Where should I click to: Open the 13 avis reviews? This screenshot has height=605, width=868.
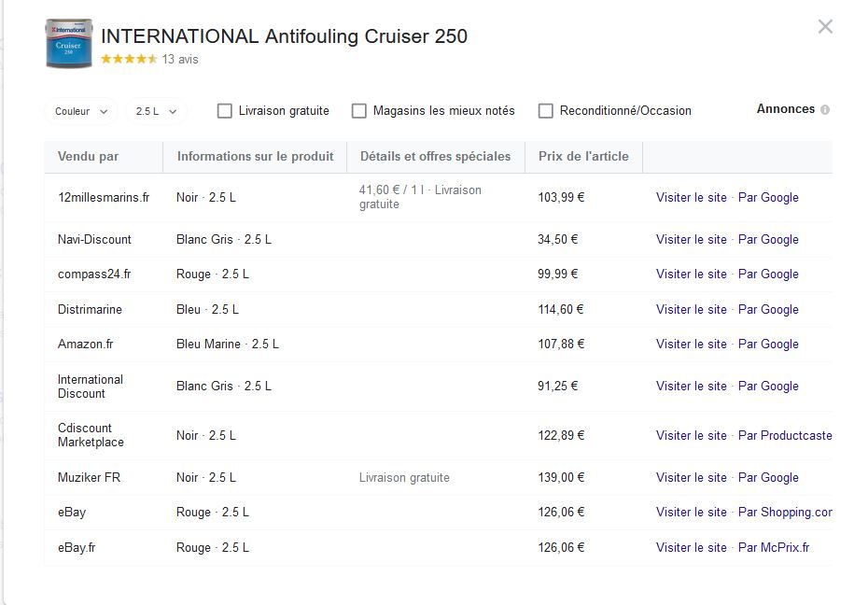tap(180, 59)
